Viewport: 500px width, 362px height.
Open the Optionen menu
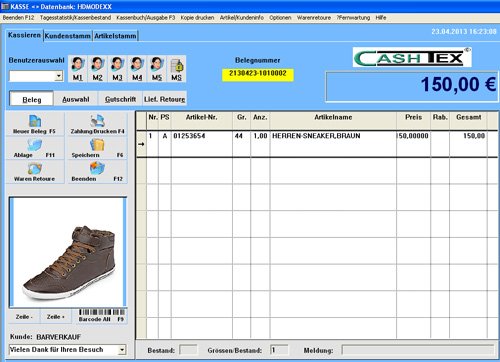click(280, 17)
